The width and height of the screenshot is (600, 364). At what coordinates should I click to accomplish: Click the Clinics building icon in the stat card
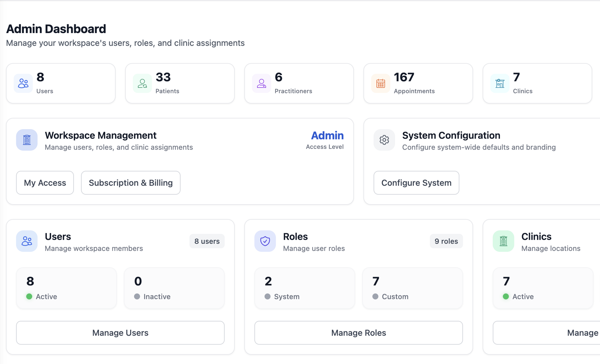(500, 83)
